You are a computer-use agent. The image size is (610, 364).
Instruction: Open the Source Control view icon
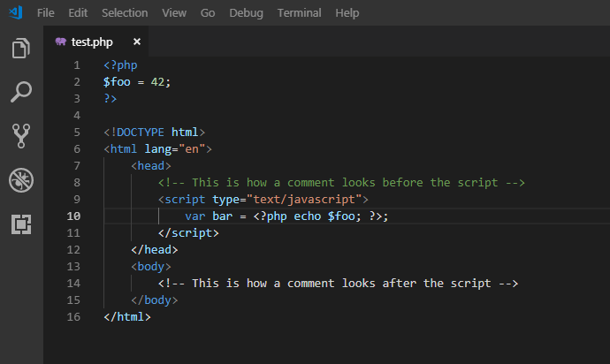click(x=21, y=136)
